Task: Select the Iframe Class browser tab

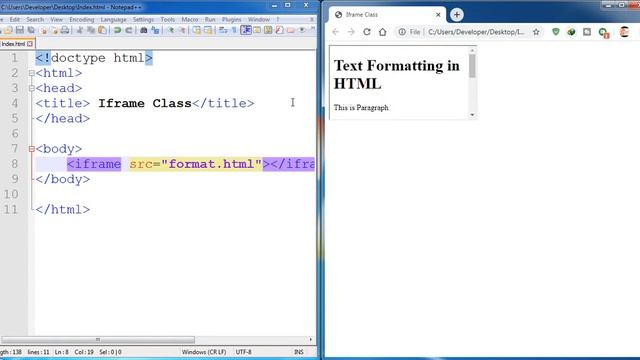Action: (x=387, y=15)
